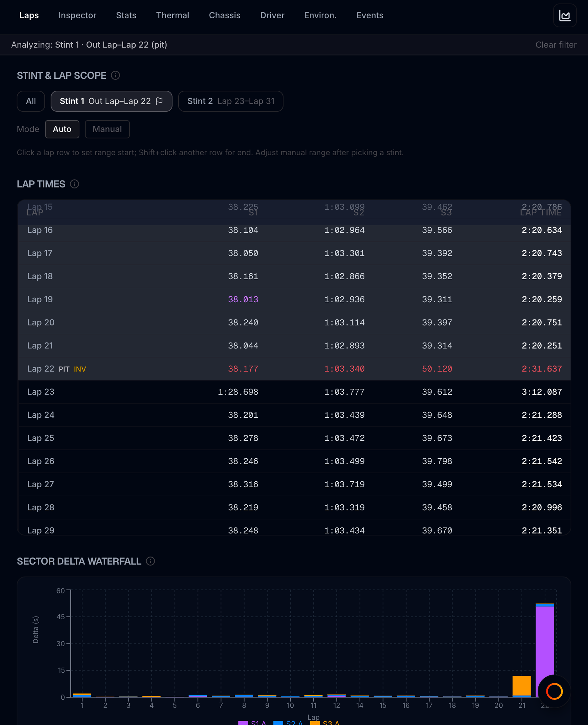The width and height of the screenshot is (588, 725).
Task: Click the orange lap 21 bar
Action: [x=522, y=685]
